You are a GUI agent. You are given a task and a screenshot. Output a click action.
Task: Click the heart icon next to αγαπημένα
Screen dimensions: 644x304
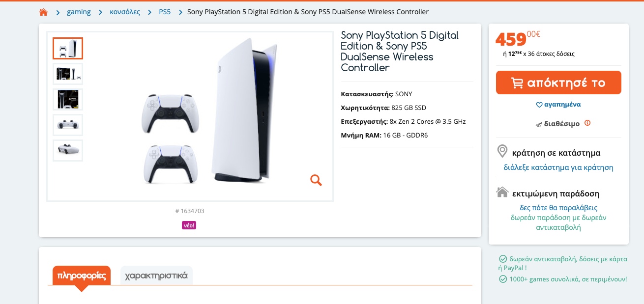539,105
